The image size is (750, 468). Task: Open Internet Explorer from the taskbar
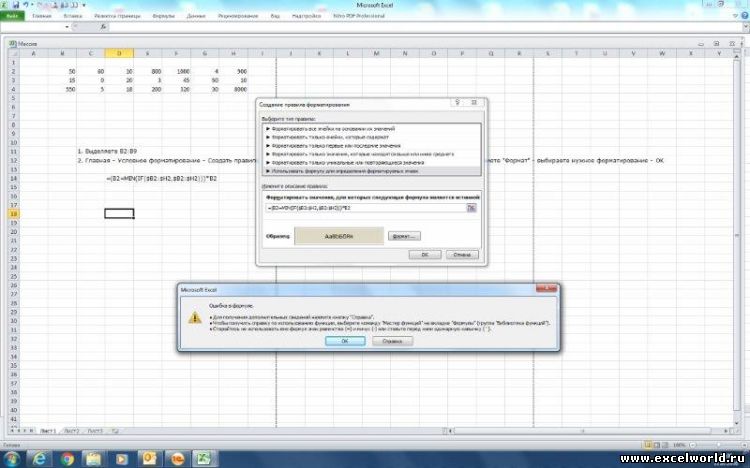(40, 459)
